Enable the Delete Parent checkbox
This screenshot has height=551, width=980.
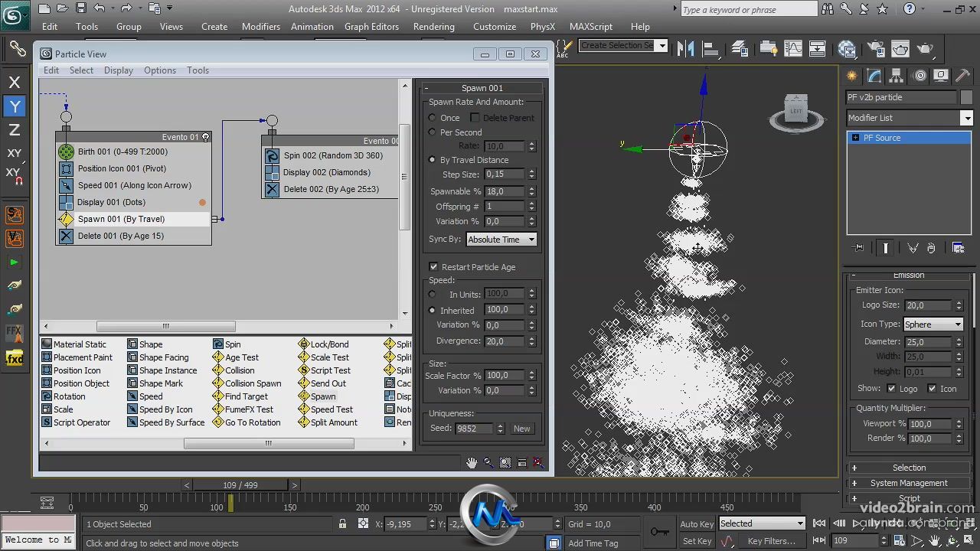click(x=475, y=118)
